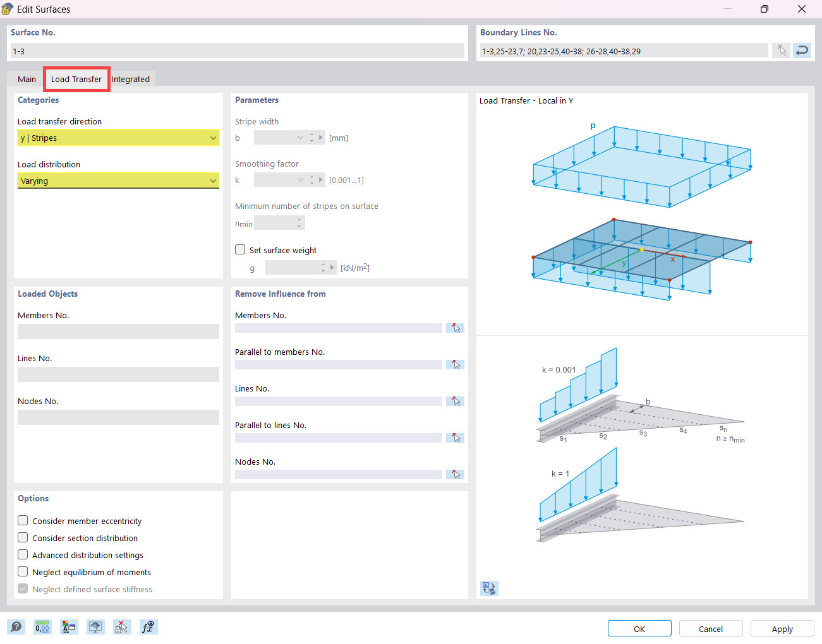Open the help icon in the bottom toolbar
This screenshot has width=822, height=644.
click(16, 627)
